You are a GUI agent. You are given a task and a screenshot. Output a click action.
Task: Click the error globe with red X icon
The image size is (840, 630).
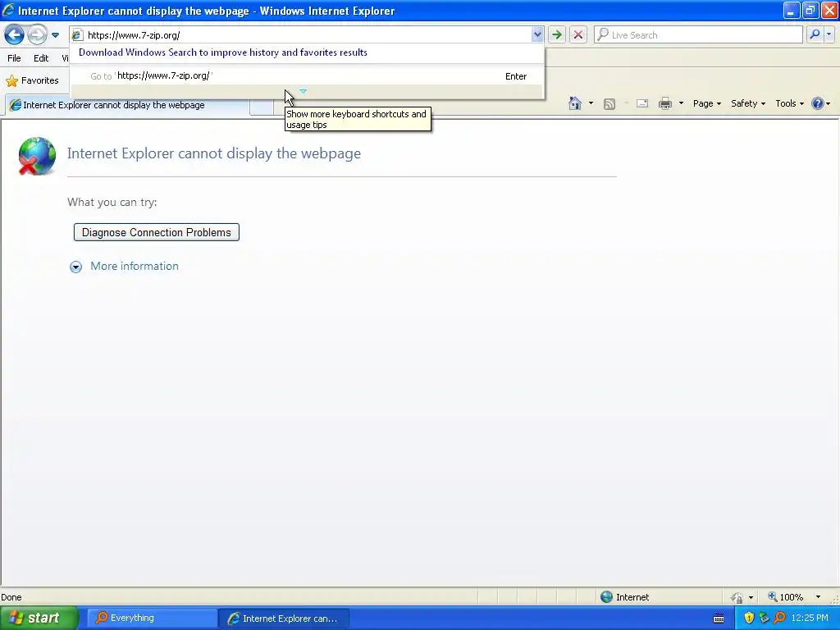tap(37, 156)
